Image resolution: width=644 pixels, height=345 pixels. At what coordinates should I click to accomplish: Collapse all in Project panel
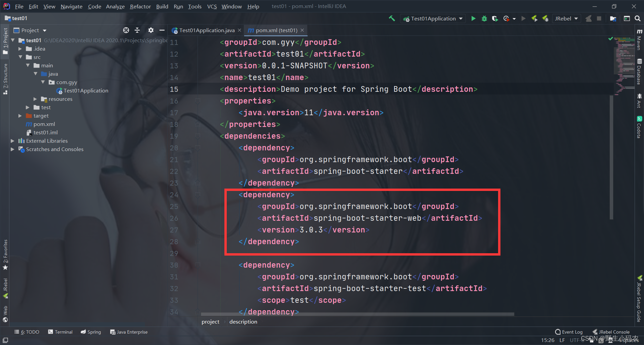pos(137,30)
